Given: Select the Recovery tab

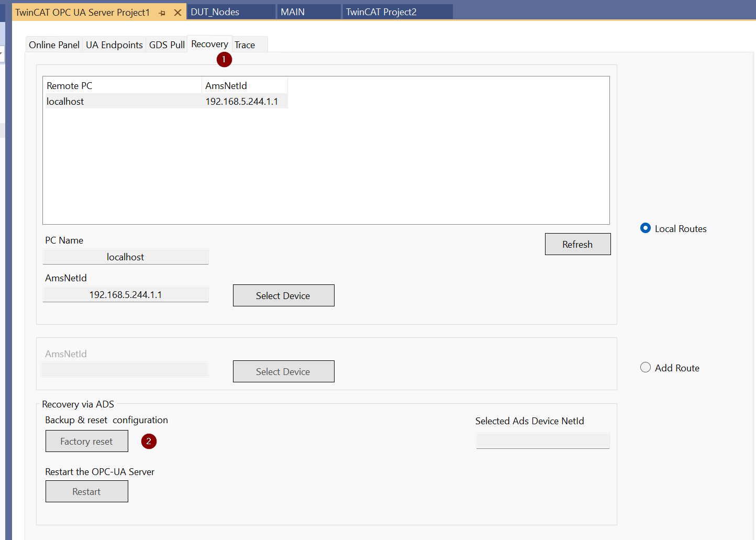Looking at the screenshot, I should coord(209,44).
